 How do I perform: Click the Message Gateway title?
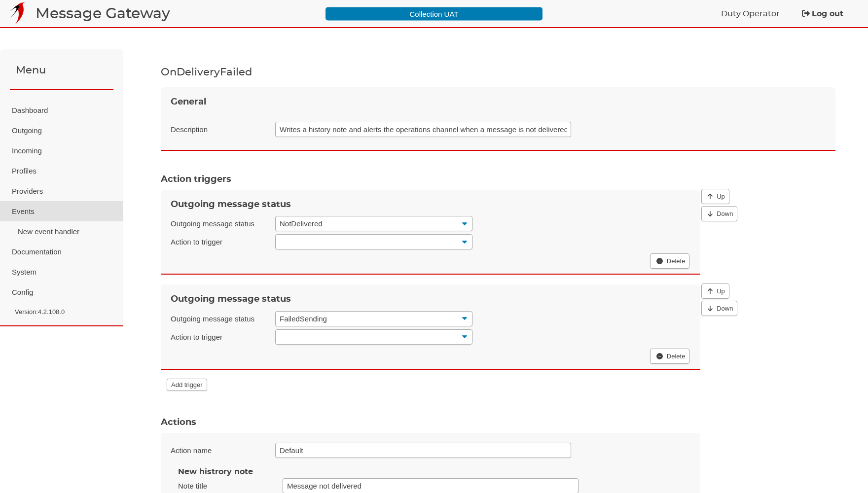click(103, 13)
